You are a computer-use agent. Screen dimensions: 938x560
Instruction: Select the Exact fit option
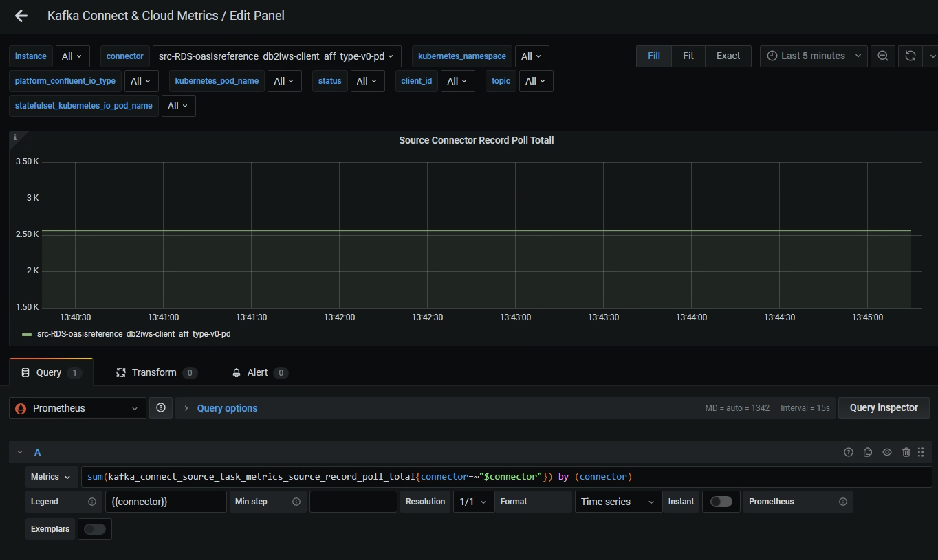click(x=728, y=56)
